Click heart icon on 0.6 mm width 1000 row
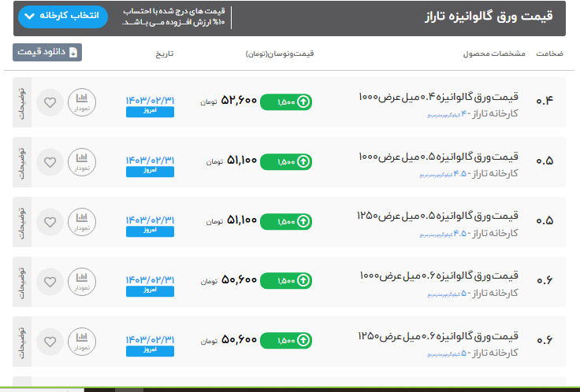580x392 pixels. (x=50, y=281)
